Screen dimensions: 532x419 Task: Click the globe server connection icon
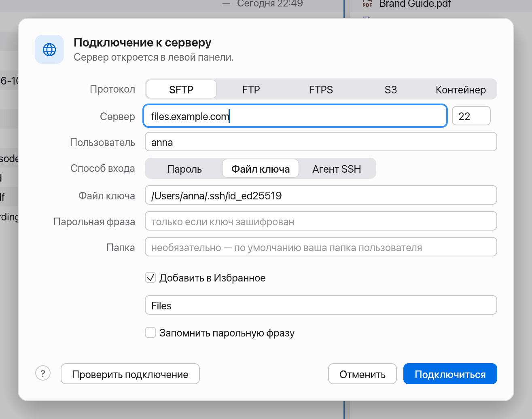tap(49, 49)
